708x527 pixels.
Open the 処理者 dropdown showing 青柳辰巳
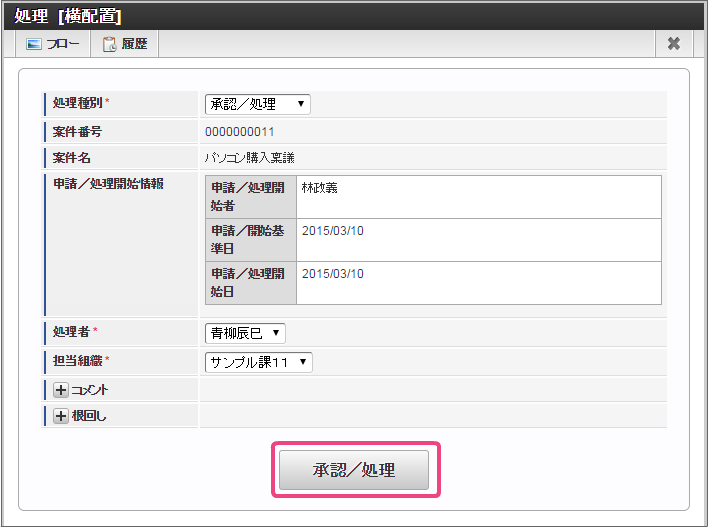(x=245, y=333)
